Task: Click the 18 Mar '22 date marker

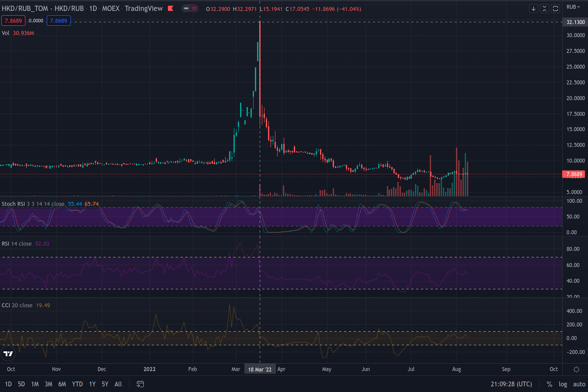Action: 260,369
